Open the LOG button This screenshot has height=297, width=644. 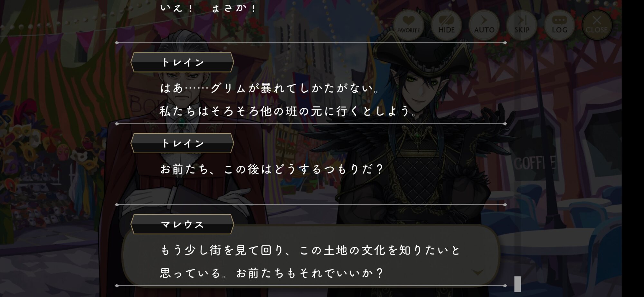(x=559, y=25)
